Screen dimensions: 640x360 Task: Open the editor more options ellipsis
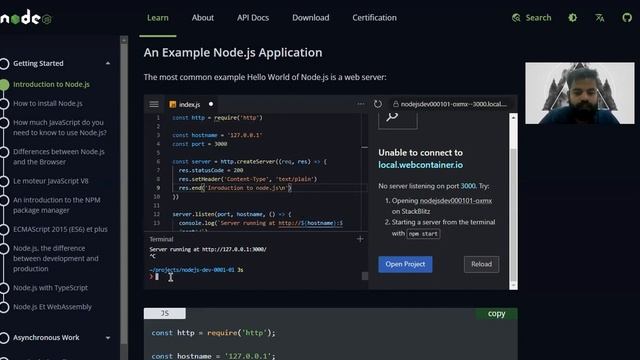pyautogui.click(x=360, y=104)
